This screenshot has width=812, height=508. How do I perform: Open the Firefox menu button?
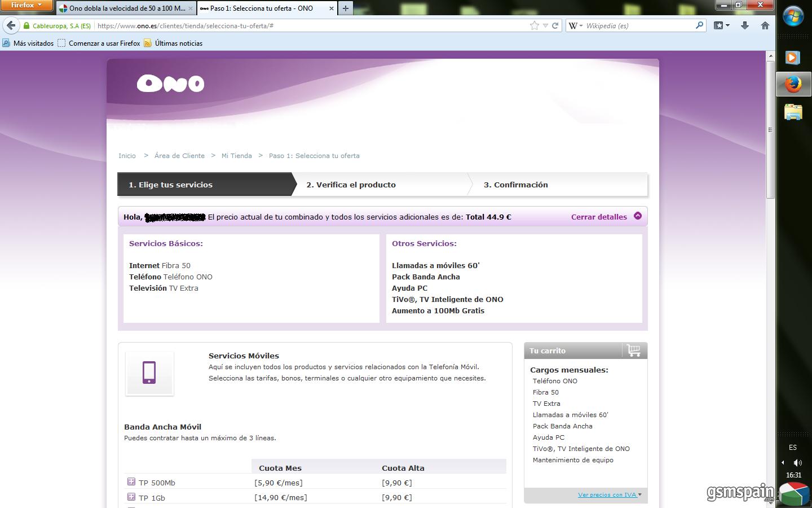click(x=27, y=5)
